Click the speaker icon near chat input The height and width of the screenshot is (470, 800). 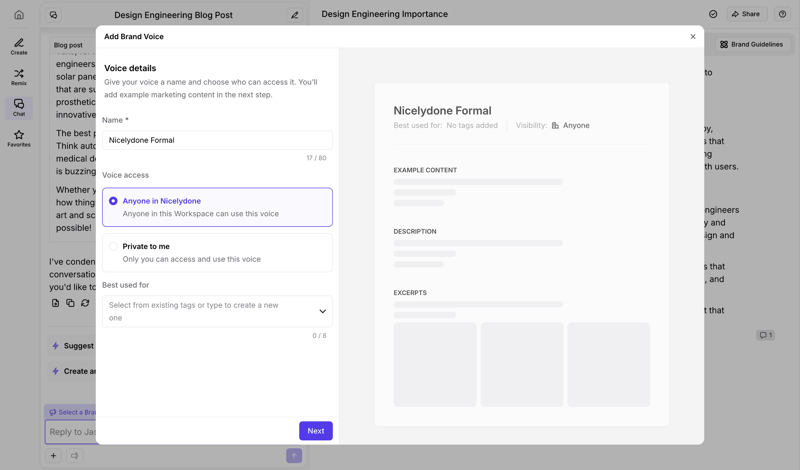74,456
